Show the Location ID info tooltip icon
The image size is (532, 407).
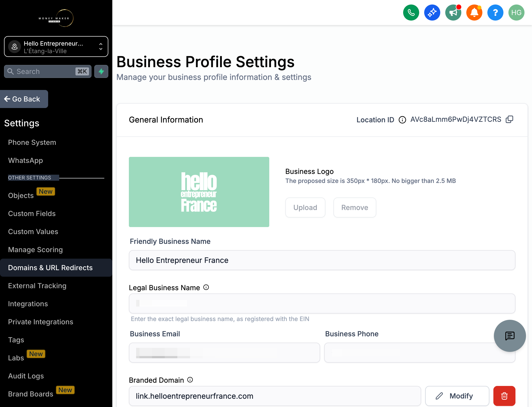402,120
